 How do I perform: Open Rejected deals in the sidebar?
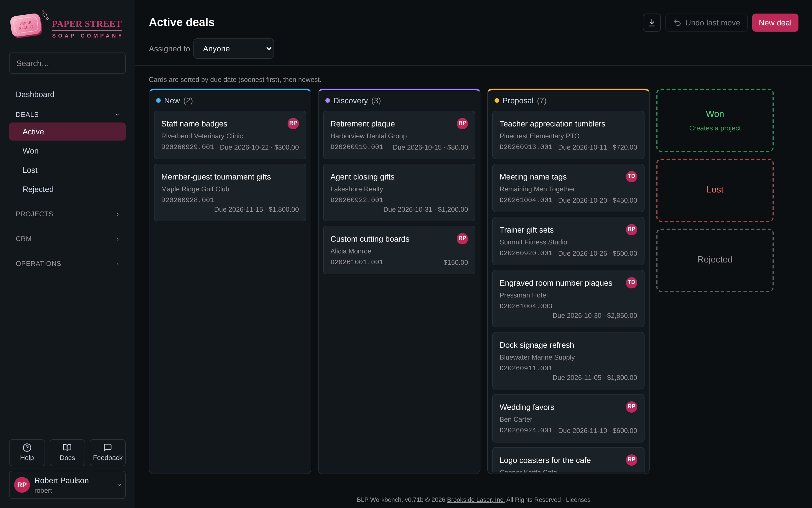tap(67, 189)
